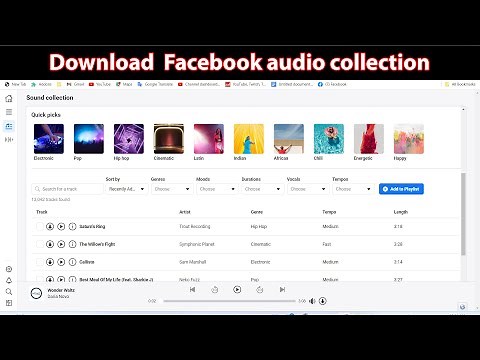Image resolution: width=480 pixels, height=360 pixels.
Task: Open the All Bookmarks folder
Action: (460, 84)
